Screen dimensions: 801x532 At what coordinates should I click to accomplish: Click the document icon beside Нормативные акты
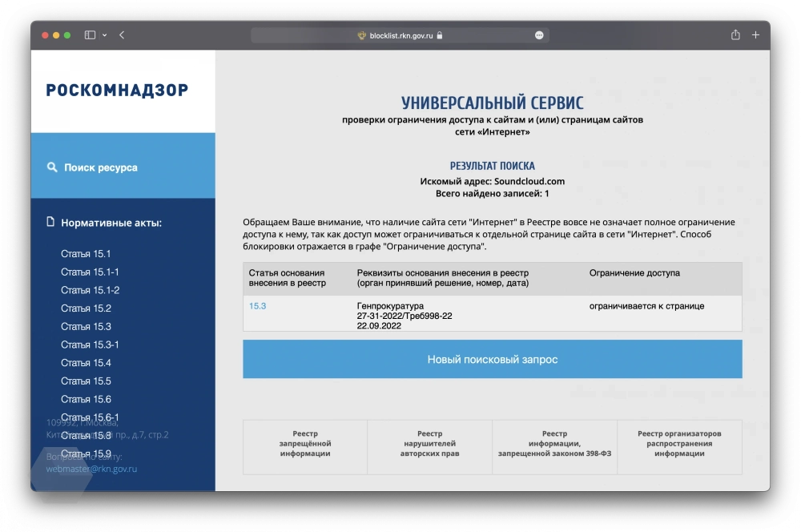point(50,222)
